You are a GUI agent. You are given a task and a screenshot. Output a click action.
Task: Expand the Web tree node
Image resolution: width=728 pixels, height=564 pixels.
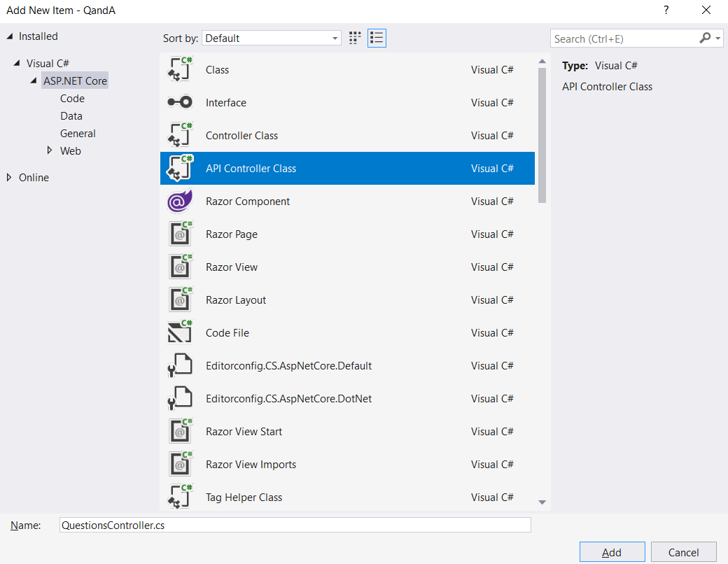[50, 150]
